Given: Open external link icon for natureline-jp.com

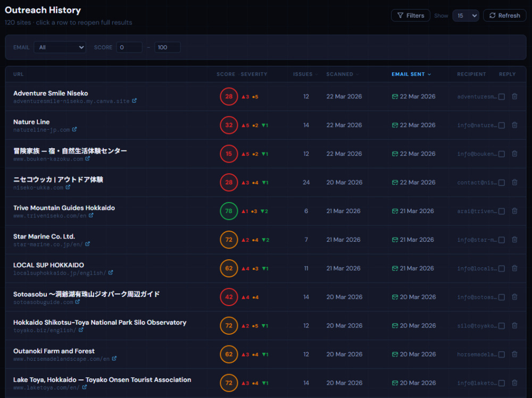Looking at the screenshot, I should [74, 129].
